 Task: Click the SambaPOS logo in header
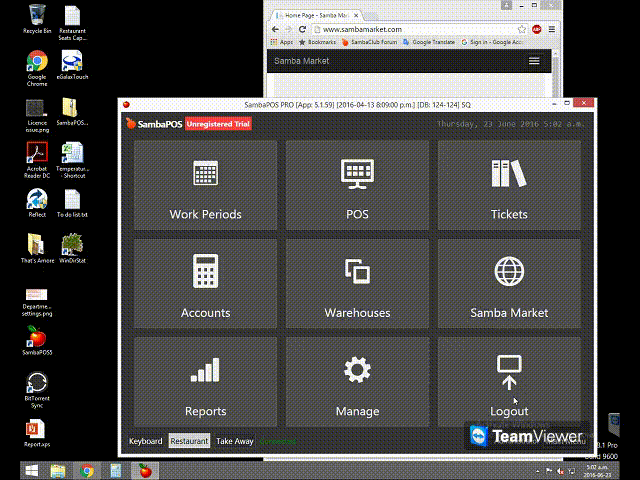click(x=154, y=124)
